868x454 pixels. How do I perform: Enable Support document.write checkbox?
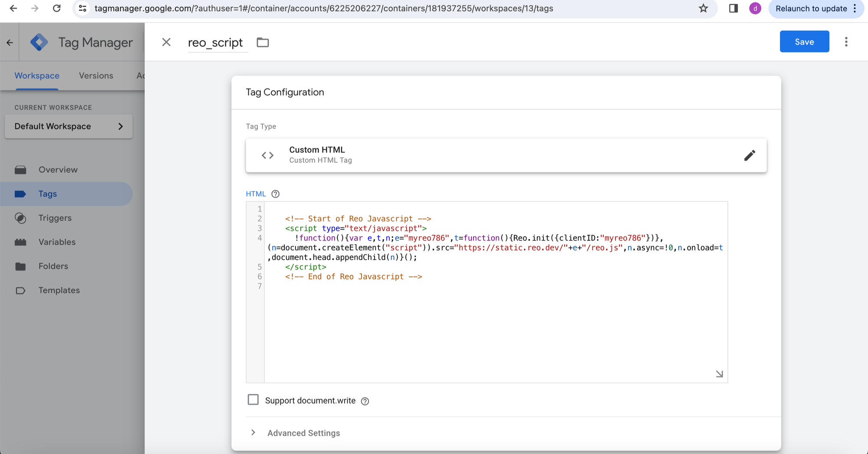click(x=253, y=400)
